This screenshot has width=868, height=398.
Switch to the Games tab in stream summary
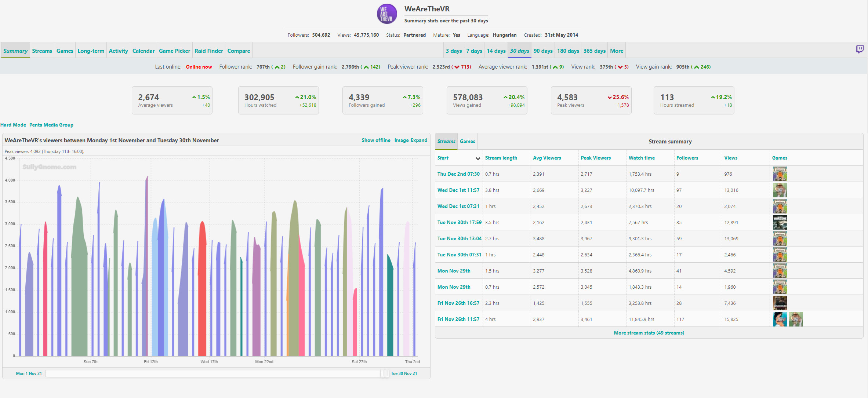tap(467, 141)
